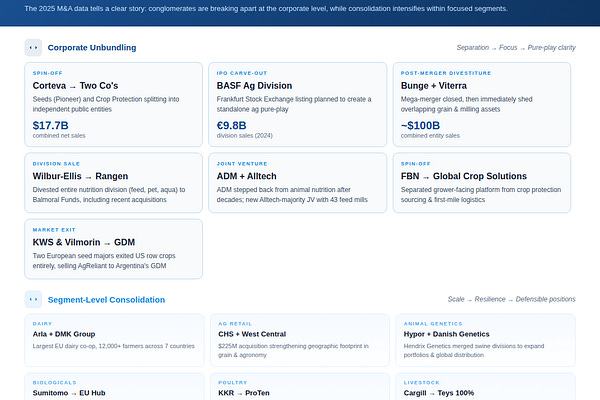Click the Largest EU dairy co-op description

point(114,346)
